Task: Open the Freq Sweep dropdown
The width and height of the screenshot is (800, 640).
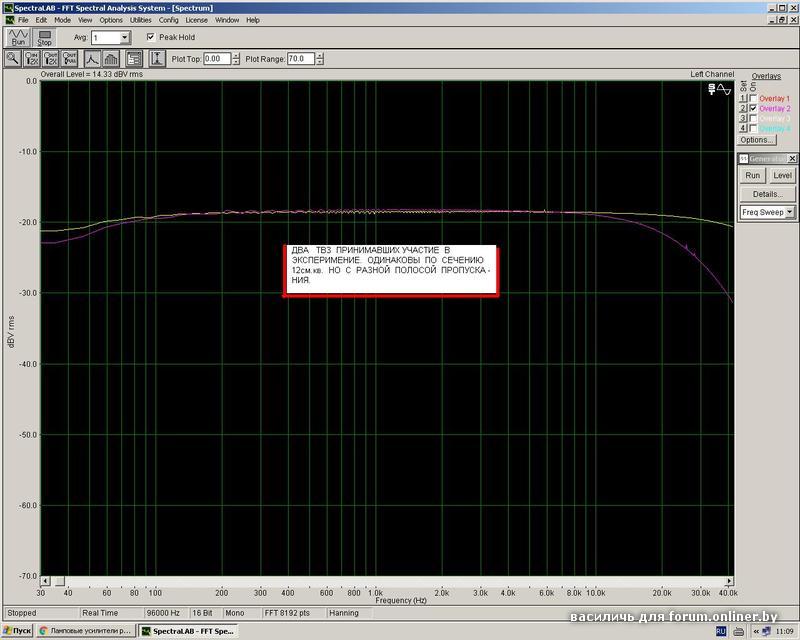Action: pos(790,212)
